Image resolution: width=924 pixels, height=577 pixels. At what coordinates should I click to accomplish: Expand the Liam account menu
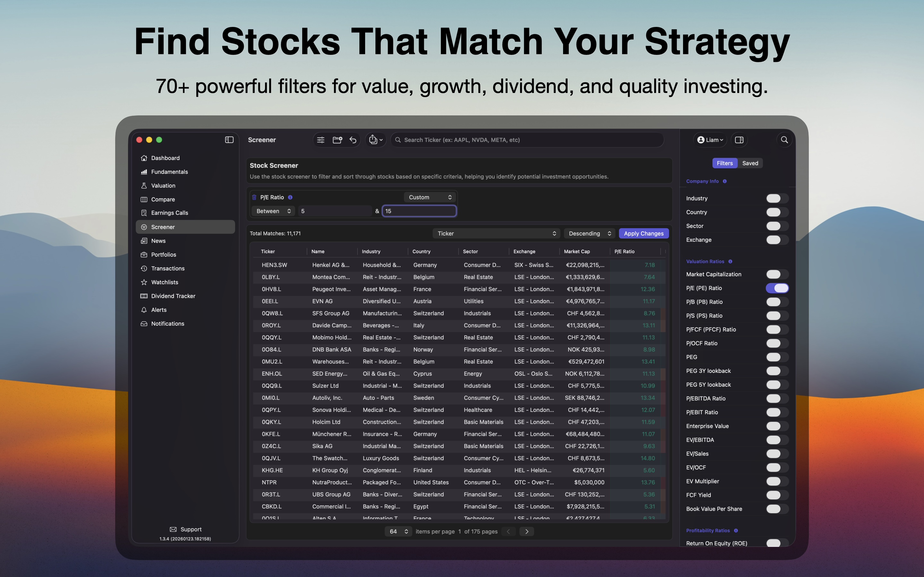(x=710, y=140)
